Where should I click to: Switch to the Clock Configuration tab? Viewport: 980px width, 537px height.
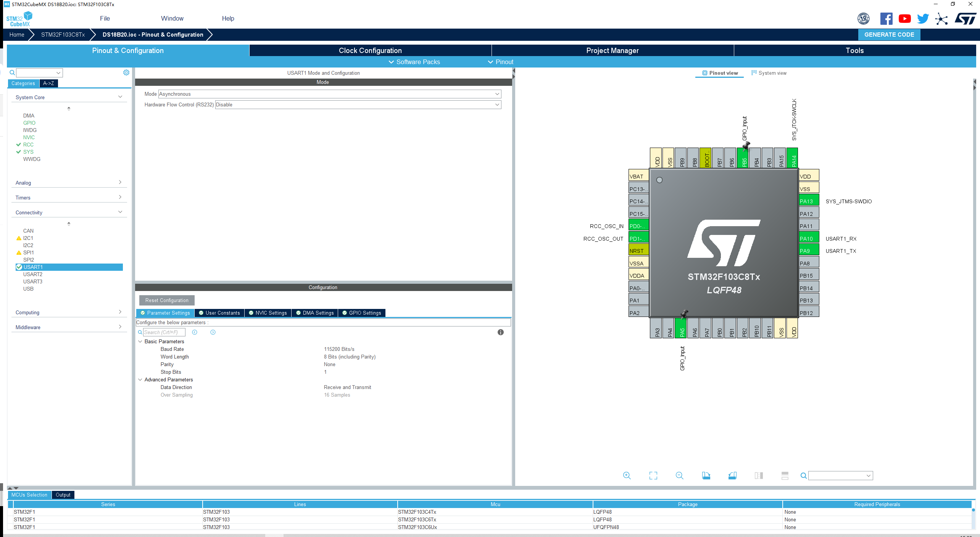pyautogui.click(x=369, y=50)
